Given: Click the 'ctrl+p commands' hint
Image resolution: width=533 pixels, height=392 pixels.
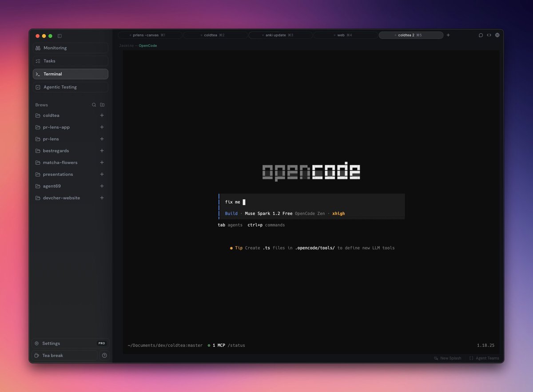Looking at the screenshot, I should click(266, 225).
